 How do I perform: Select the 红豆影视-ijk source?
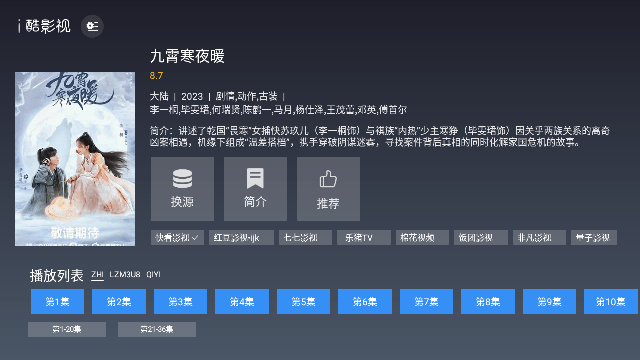pyautogui.click(x=241, y=238)
